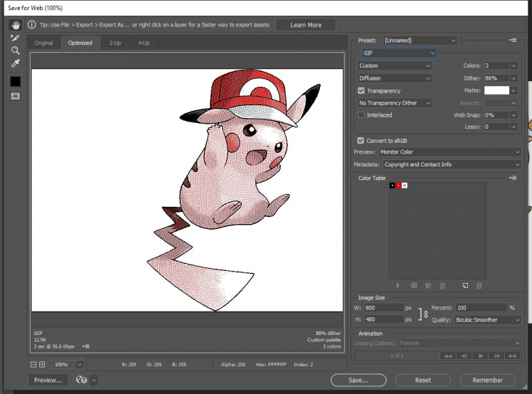Uncheck Convert to sRGB
The width and height of the screenshot is (532, 394).
361,140
